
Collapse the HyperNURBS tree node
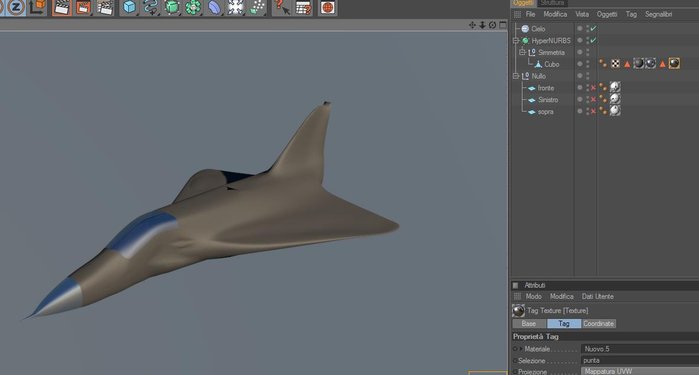[x=516, y=41]
